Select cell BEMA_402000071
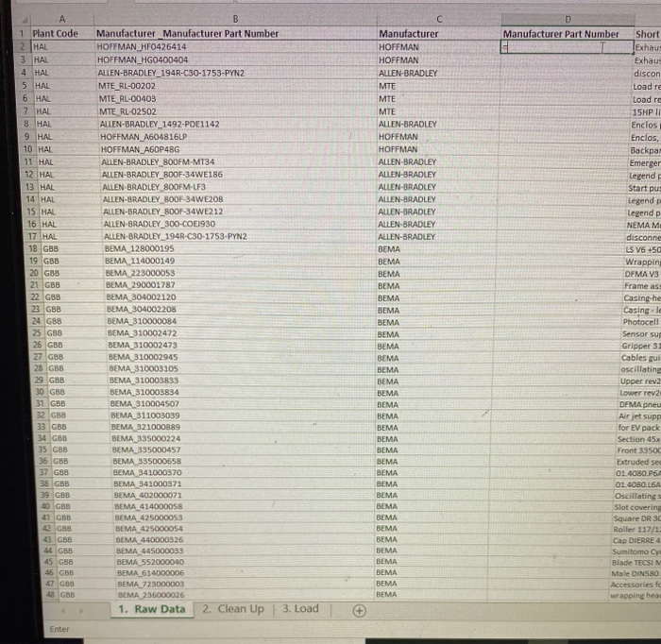The width and height of the screenshot is (661, 644). (245, 495)
